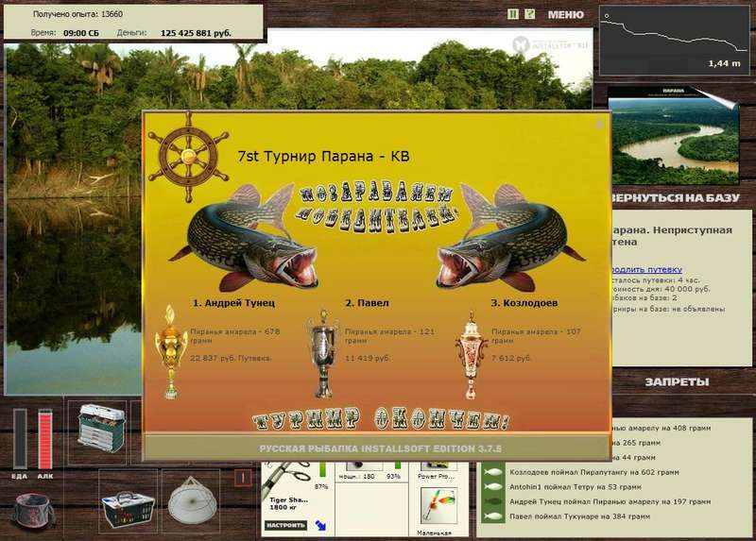Screen dimensions: 756x541
Task: Click runner-up name '2. Павел'
Action: (x=367, y=303)
